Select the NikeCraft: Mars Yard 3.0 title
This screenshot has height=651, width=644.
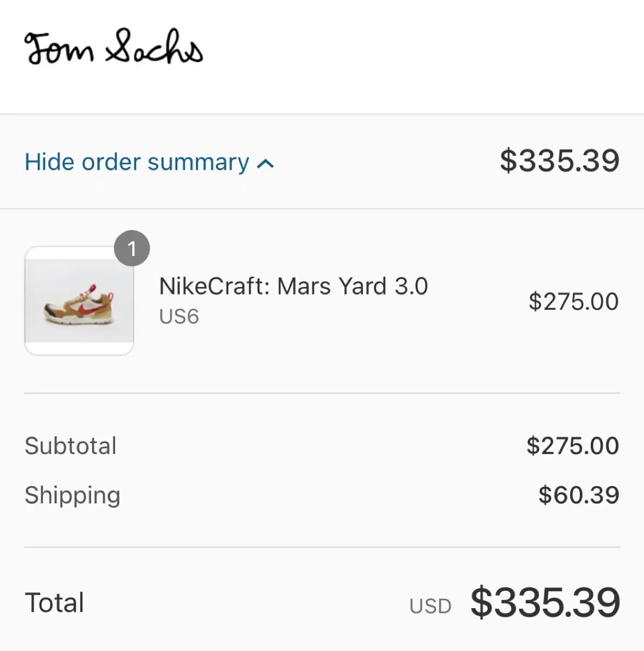coord(294,286)
